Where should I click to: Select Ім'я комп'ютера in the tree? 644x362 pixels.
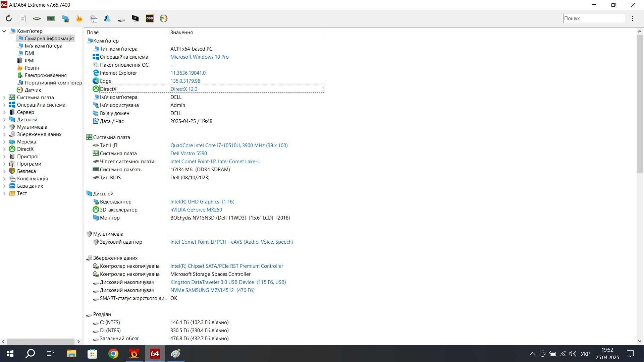[x=43, y=46]
